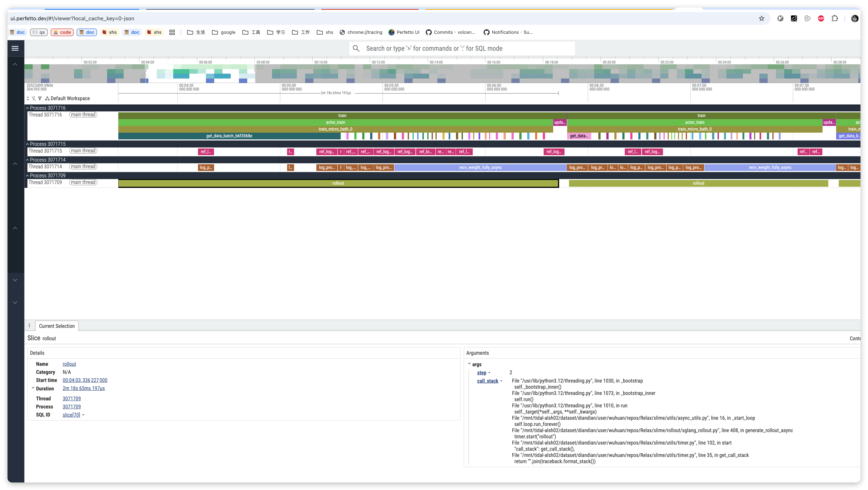This screenshot has height=490, width=868.
Task: Click the Thread row 3071709 link
Action: point(72,399)
